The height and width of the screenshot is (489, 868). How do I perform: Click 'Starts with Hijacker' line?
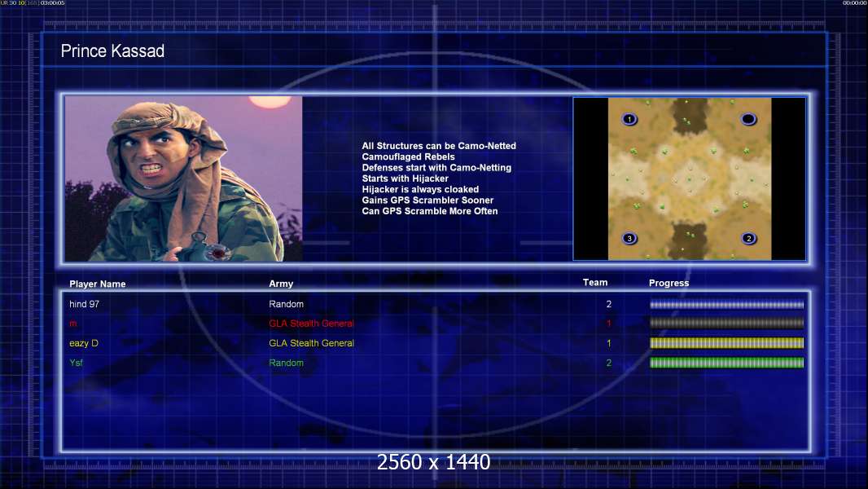(x=406, y=178)
